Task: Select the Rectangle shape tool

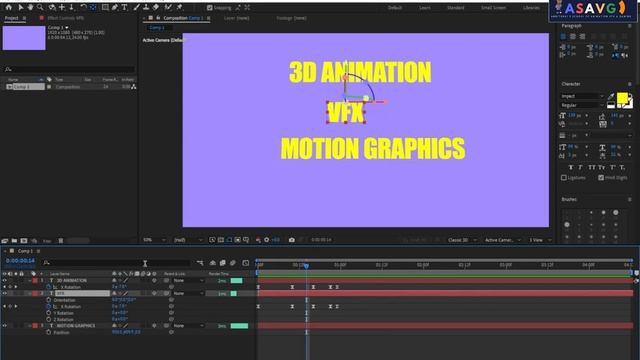Action: (105, 7)
